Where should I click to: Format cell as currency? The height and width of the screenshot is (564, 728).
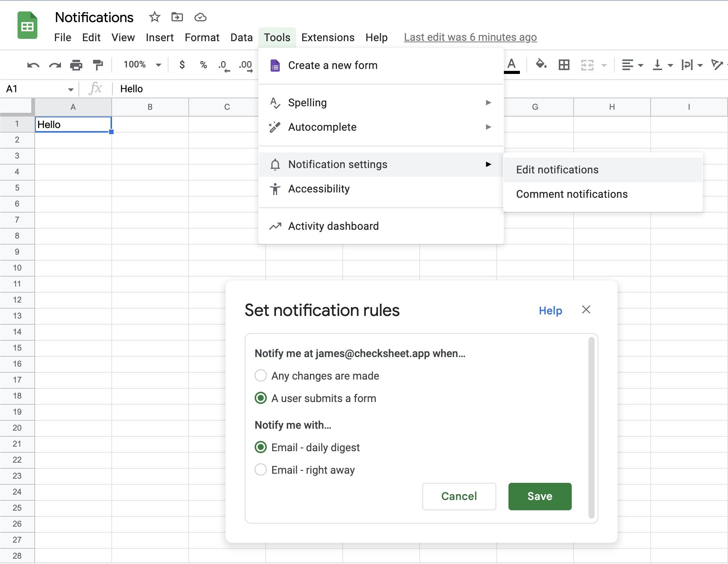(182, 65)
